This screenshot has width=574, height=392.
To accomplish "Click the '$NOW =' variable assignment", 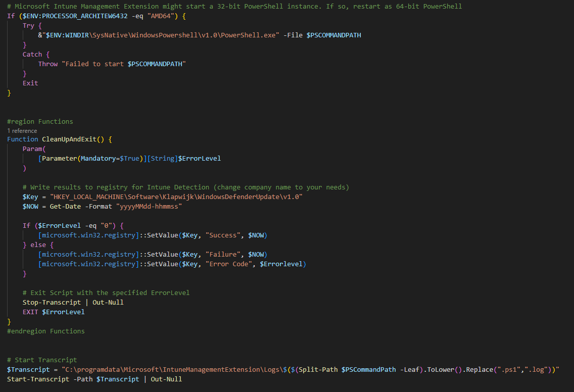I will pos(34,207).
